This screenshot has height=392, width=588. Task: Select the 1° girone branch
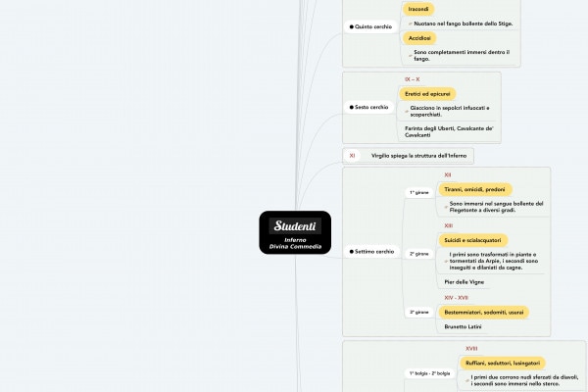click(x=418, y=192)
